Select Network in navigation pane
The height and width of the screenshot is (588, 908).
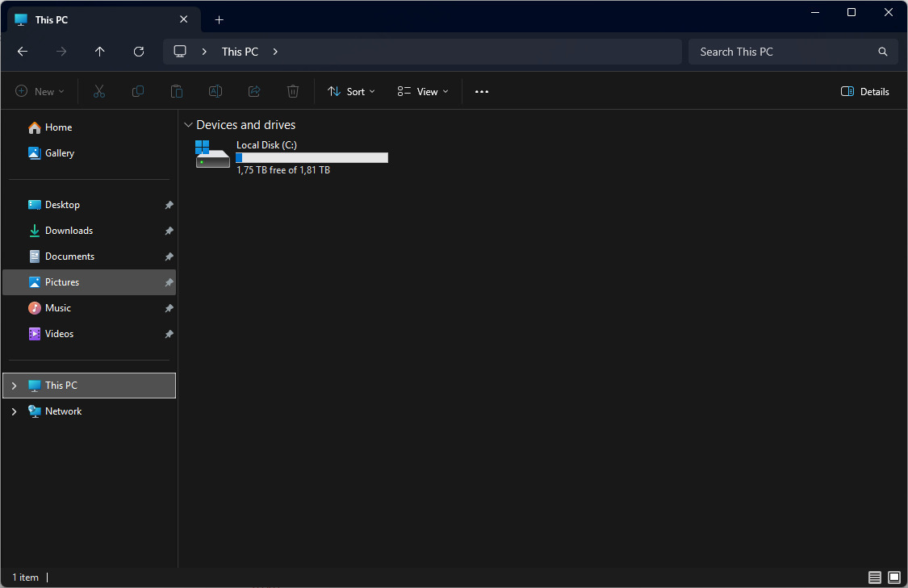point(89,411)
